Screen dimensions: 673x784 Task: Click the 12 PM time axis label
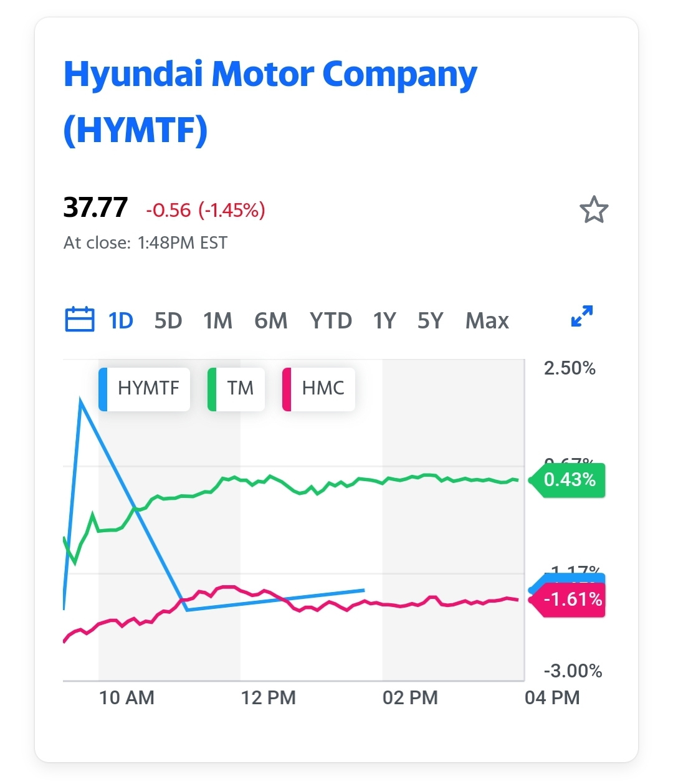[269, 697]
